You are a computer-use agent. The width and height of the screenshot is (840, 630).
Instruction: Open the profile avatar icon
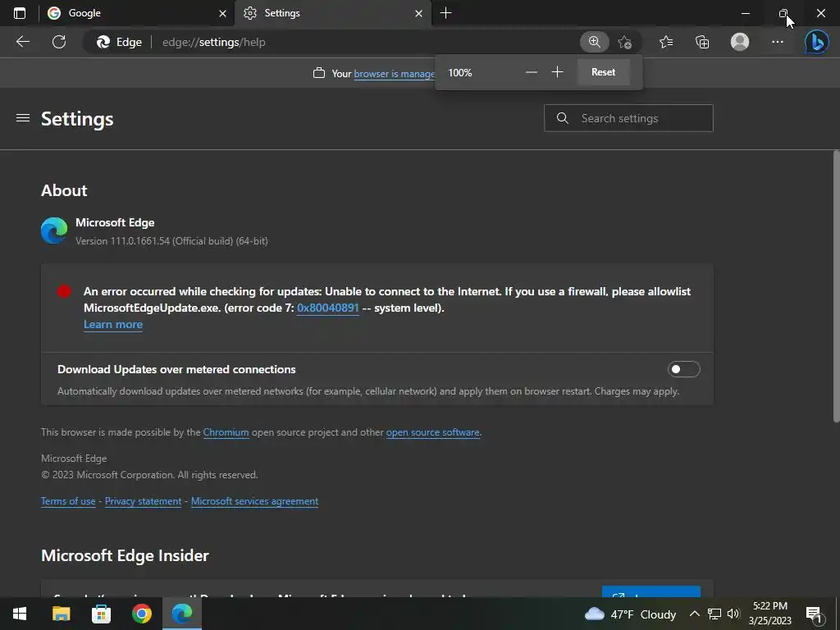[740, 42]
